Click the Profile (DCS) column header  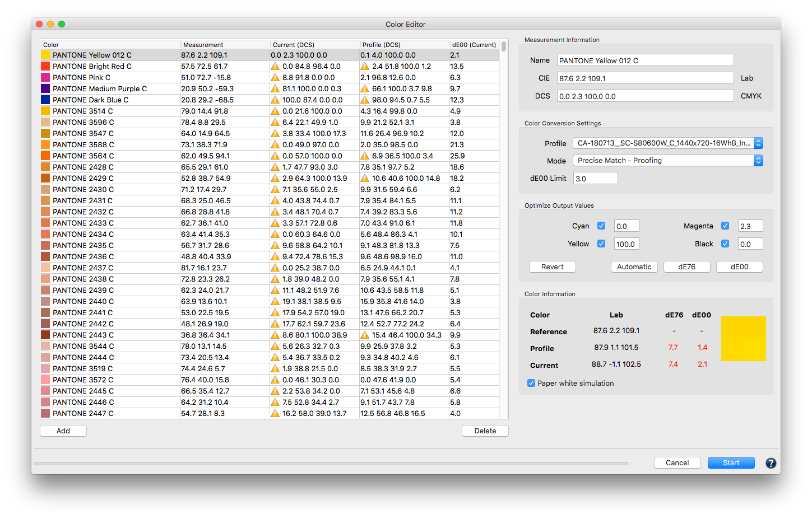(405, 45)
